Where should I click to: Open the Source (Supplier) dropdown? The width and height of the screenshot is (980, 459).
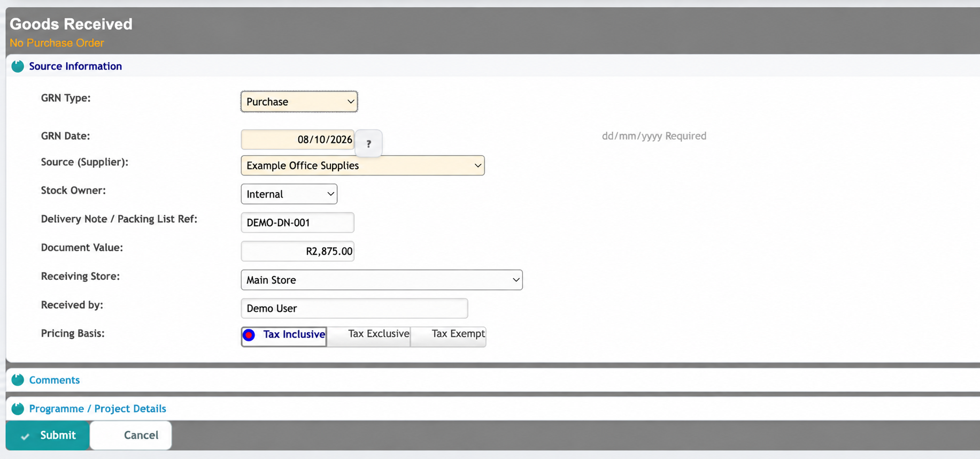tap(362, 165)
